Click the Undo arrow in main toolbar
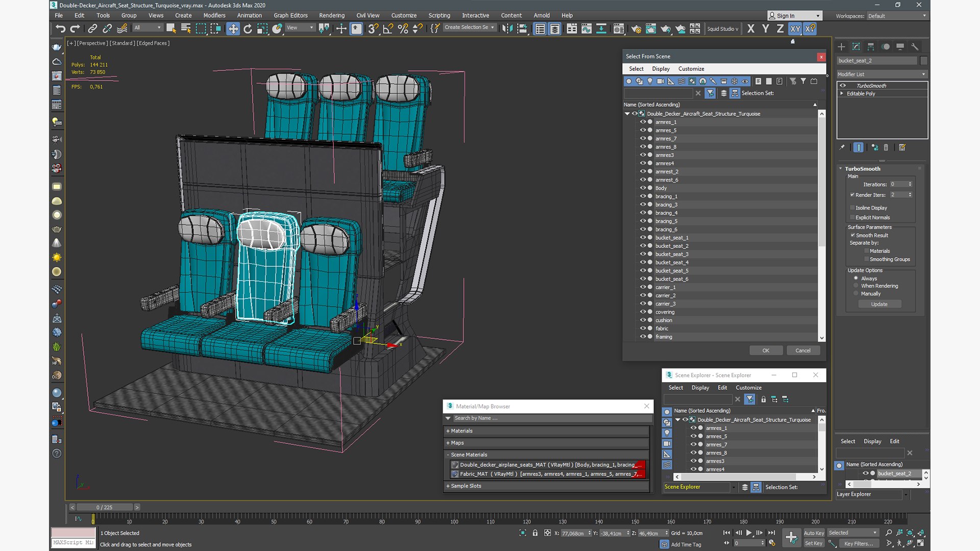Image resolution: width=980 pixels, height=551 pixels. click(60, 29)
